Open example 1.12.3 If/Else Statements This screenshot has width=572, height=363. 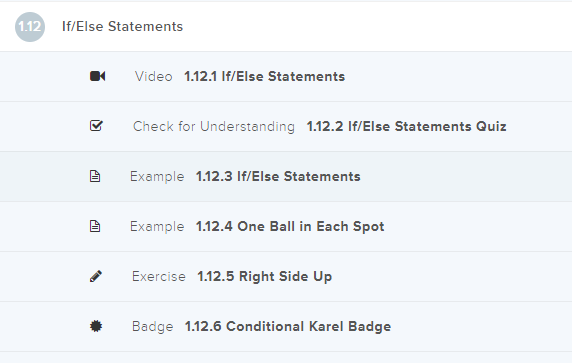click(x=278, y=177)
